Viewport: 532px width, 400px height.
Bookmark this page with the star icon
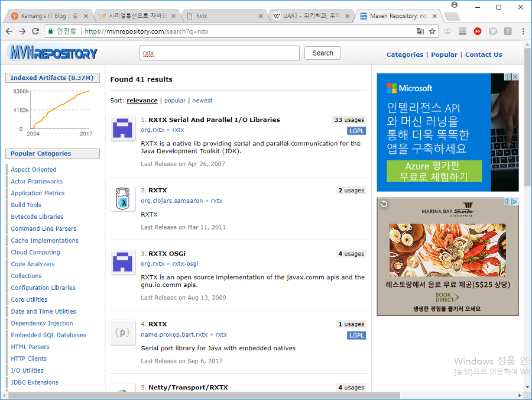(432, 31)
